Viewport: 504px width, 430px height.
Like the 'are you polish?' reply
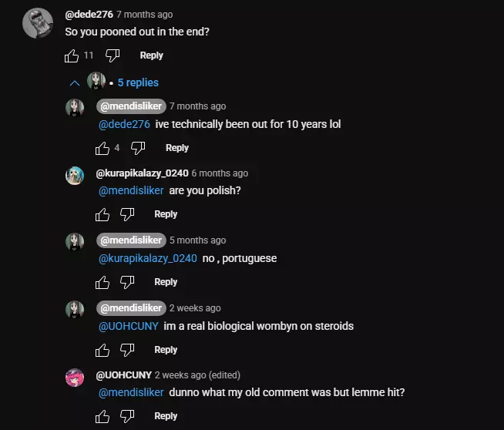[102, 214]
